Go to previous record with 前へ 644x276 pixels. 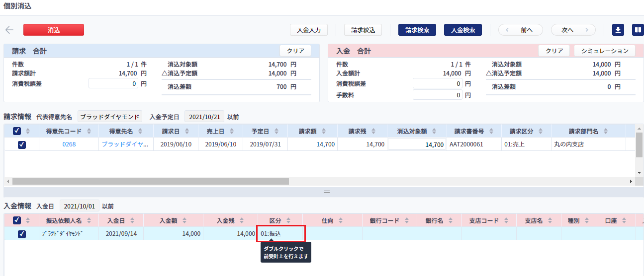tap(521, 30)
